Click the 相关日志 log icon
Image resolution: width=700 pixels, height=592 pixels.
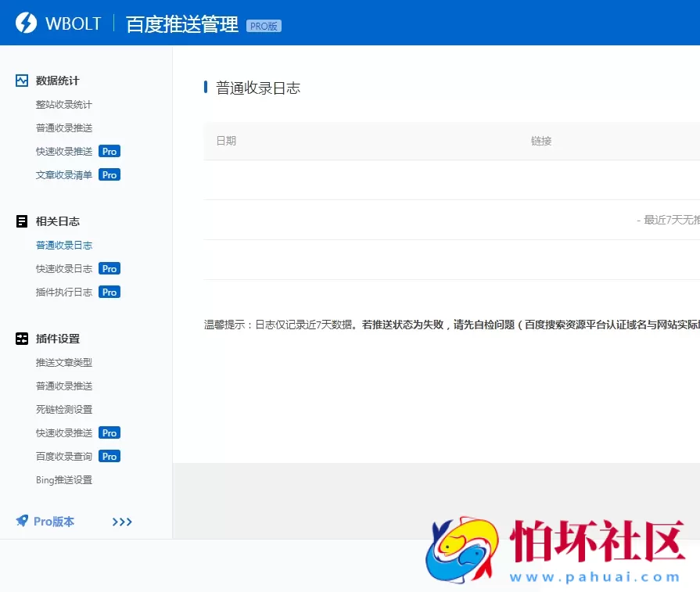pos(21,221)
